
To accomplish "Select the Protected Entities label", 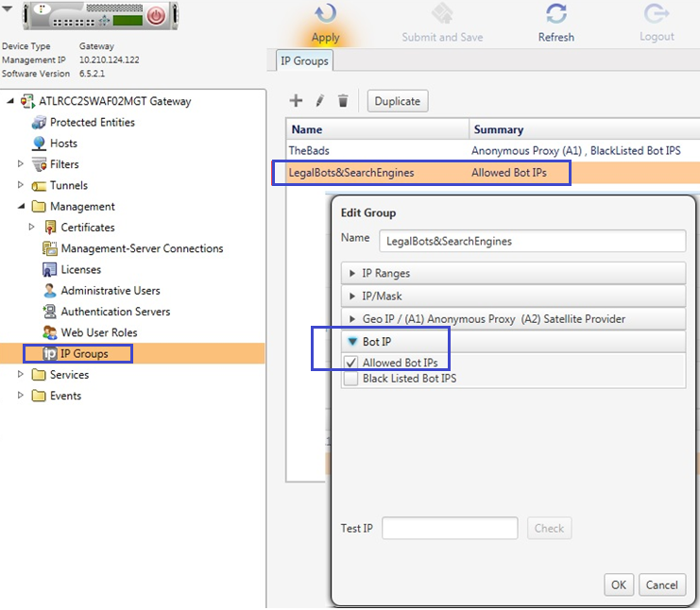I will click(x=93, y=122).
